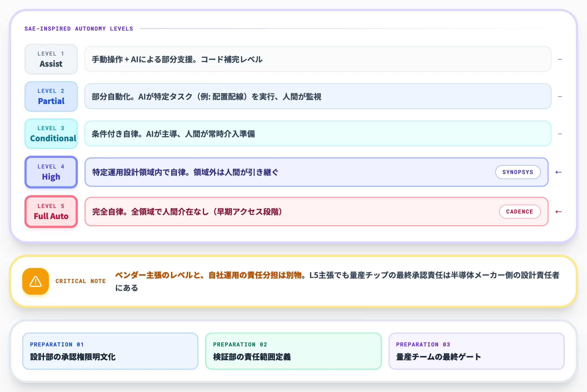Open Preparation 03 量産チームの最終ゲート card
The width and height of the screenshot is (587, 392).
click(x=477, y=351)
